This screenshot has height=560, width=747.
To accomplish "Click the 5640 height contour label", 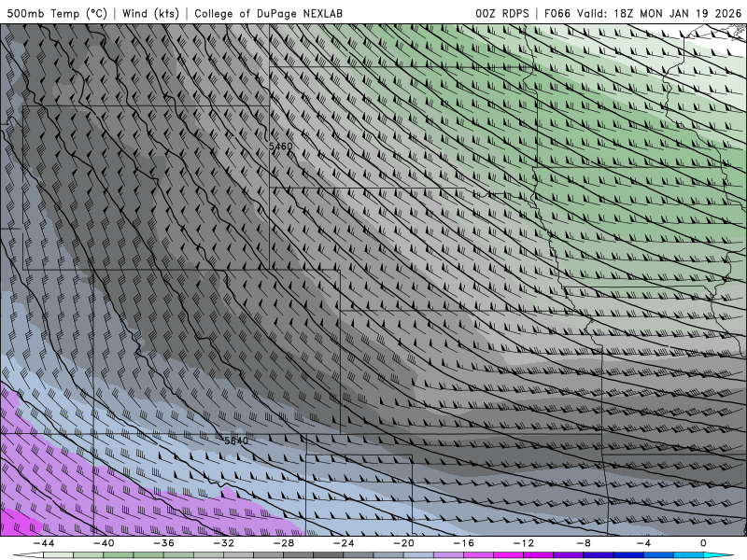I will 236,441.
